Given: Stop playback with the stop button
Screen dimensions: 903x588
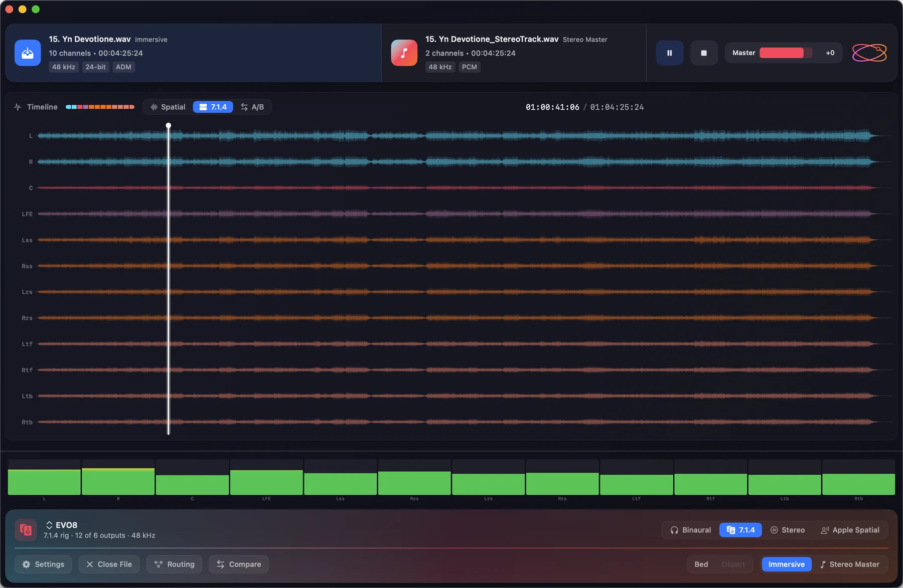Looking at the screenshot, I should click(703, 53).
